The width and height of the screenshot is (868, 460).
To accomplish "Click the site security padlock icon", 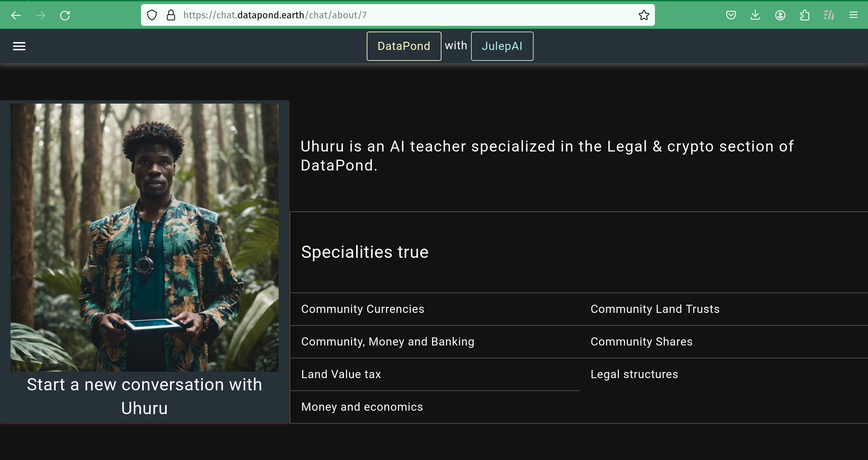I will (x=171, y=15).
